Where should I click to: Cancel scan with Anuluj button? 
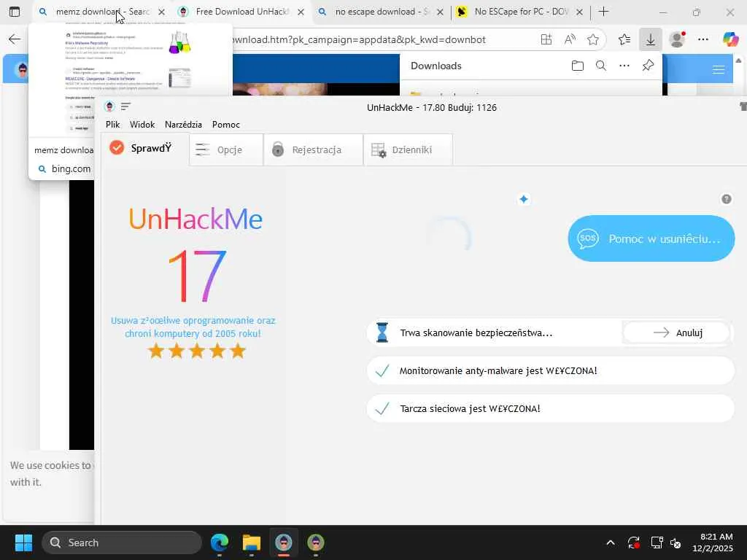(676, 332)
